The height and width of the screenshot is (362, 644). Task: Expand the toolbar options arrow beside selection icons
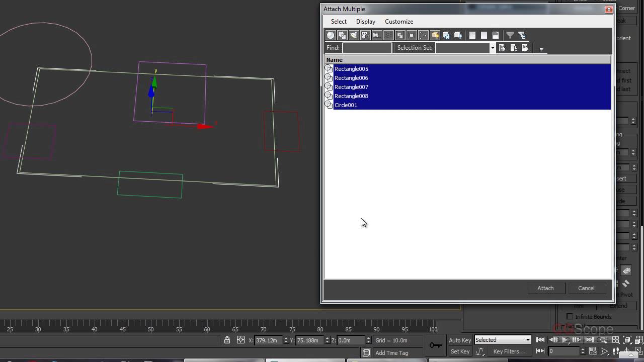(541, 49)
